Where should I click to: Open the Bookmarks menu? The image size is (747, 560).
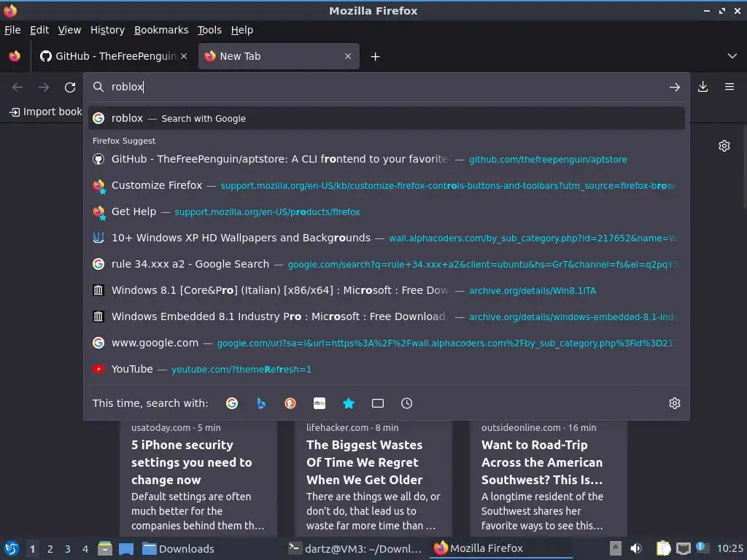click(161, 30)
